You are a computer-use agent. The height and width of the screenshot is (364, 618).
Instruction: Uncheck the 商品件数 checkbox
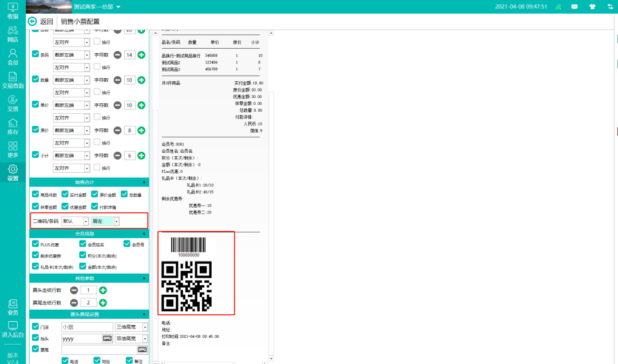[x=36, y=195]
